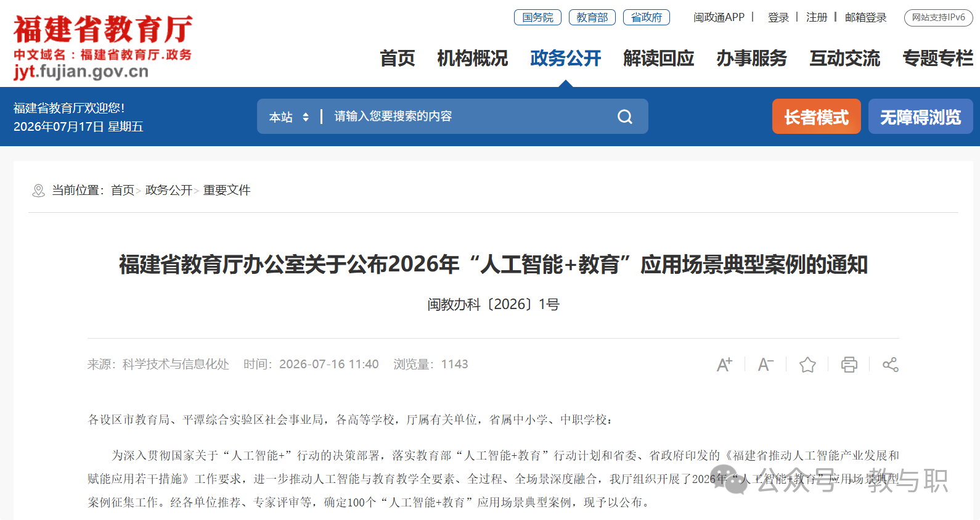Open 办事服务 navigation item
The image size is (980, 520).
(x=752, y=59)
